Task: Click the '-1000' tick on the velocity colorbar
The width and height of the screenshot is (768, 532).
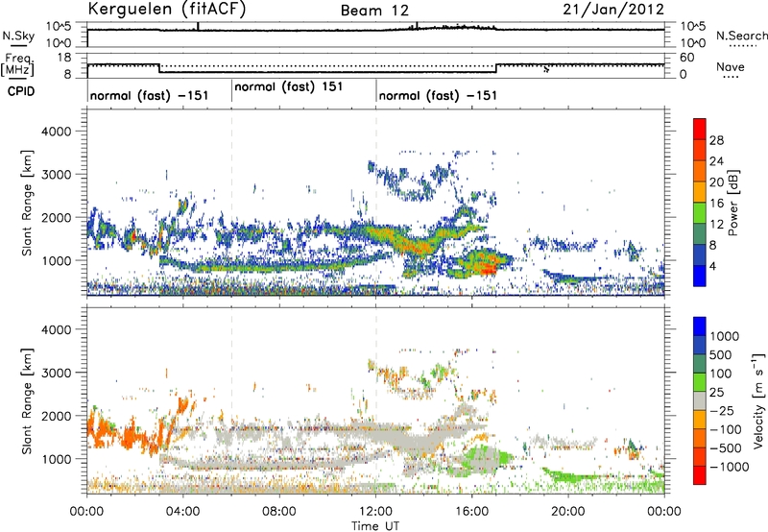Action: coord(729,467)
